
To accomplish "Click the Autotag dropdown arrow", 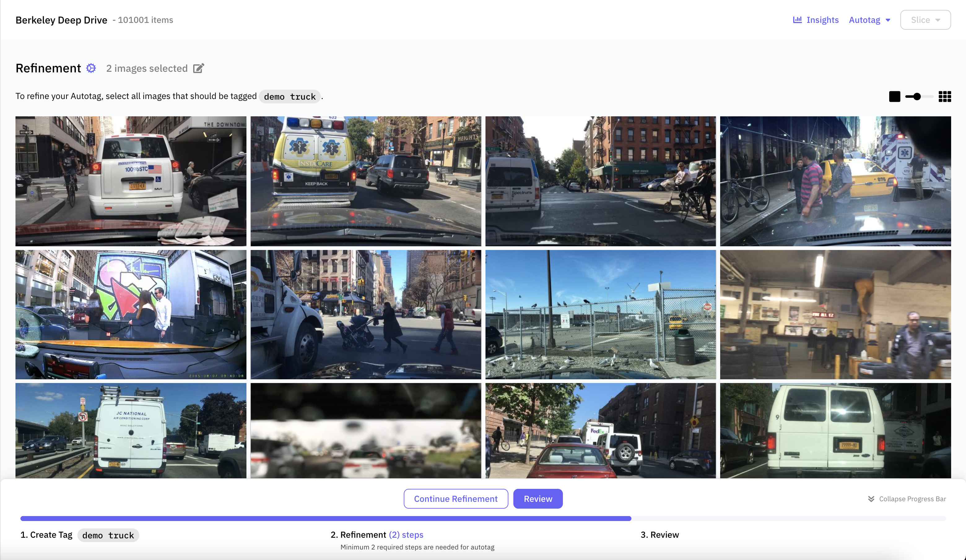I will (x=888, y=20).
